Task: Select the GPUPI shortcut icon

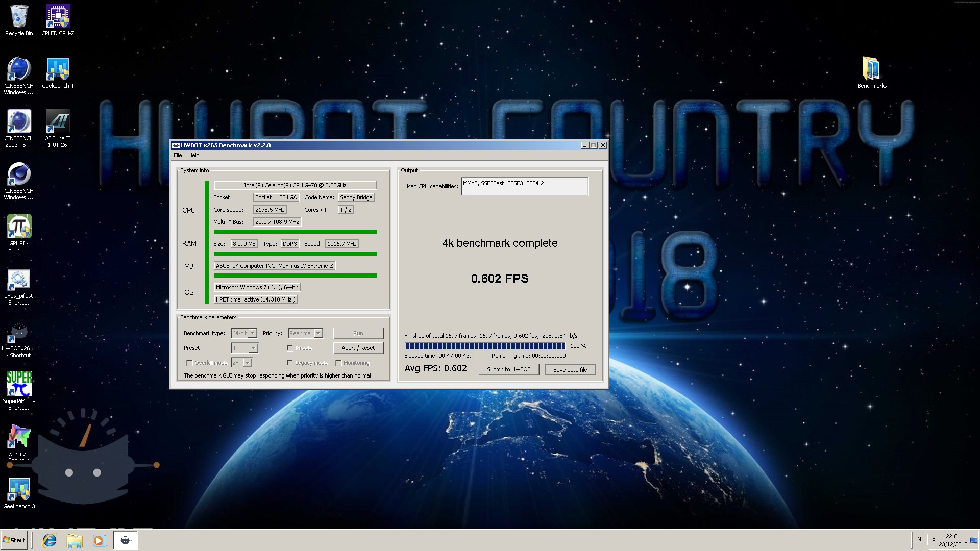Action: (19, 234)
